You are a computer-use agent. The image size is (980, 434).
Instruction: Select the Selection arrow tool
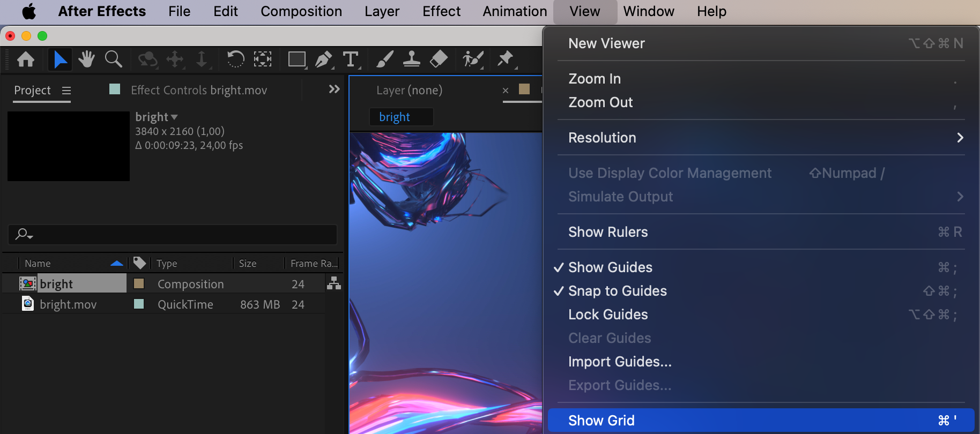(x=60, y=59)
